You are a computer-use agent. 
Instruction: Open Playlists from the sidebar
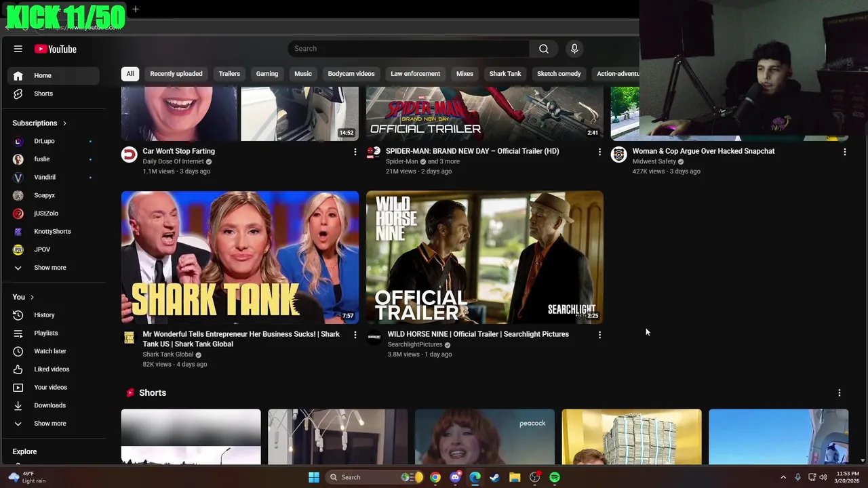click(53, 333)
